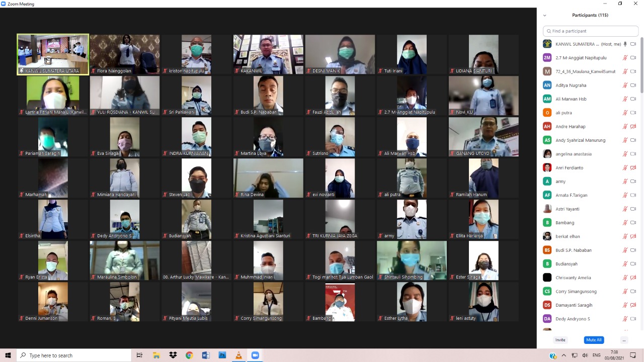Toggle the camera-off icon for Anri Ferdianto

pyautogui.click(x=633, y=168)
